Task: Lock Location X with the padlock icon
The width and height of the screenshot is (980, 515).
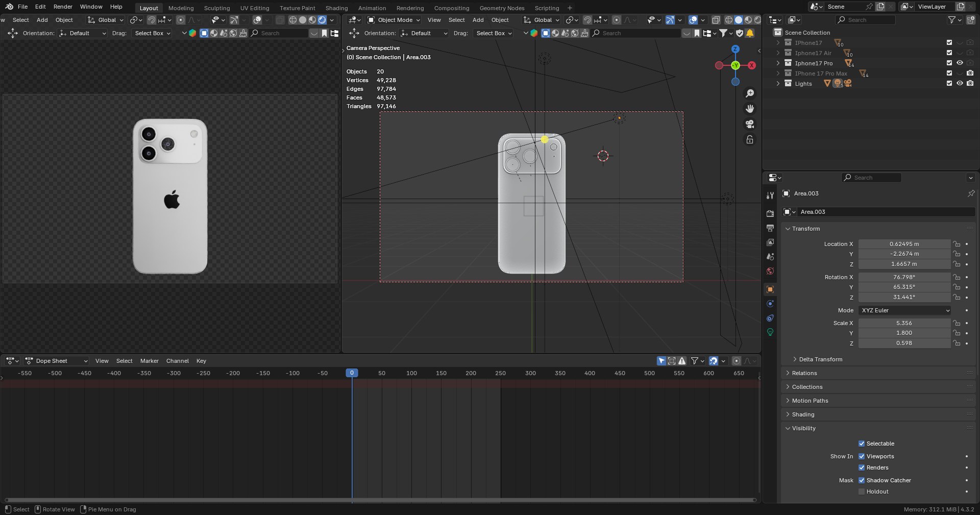Action: click(x=957, y=244)
